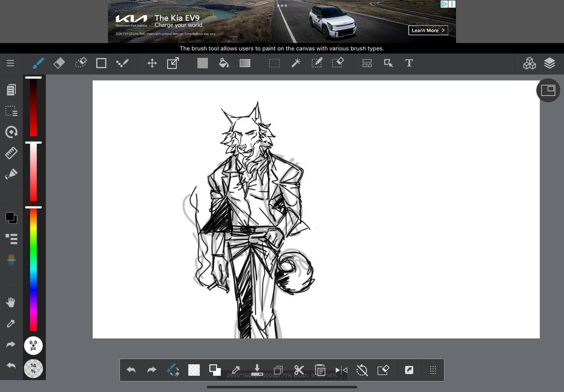
Task: Select the Gradient tool
Action: click(245, 63)
